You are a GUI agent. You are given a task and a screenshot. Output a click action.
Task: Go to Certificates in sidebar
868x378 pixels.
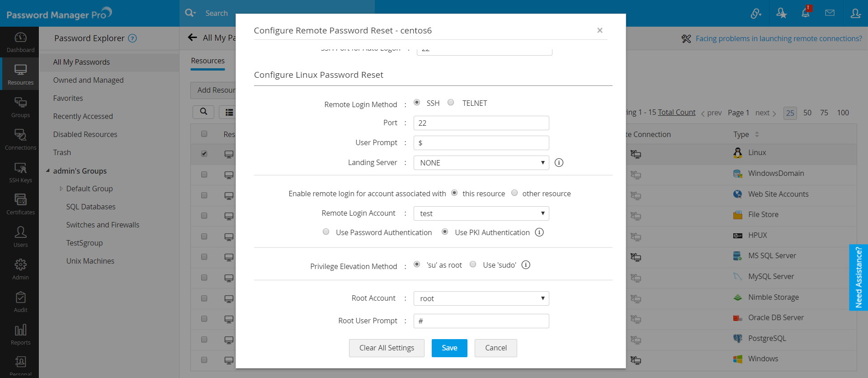[x=20, y=204]
